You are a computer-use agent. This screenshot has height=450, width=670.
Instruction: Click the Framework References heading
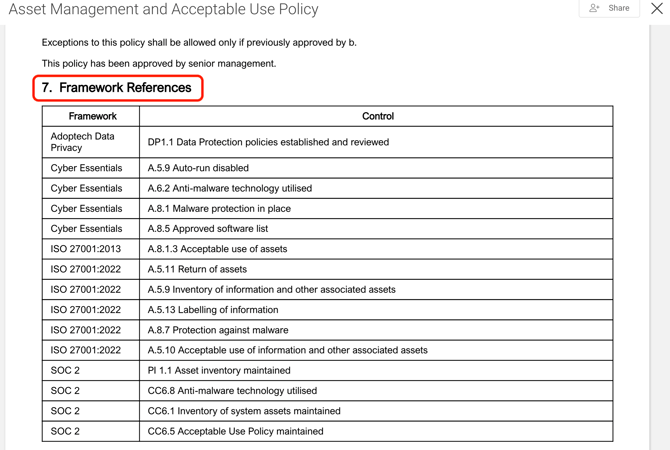(x=118, y=88)
